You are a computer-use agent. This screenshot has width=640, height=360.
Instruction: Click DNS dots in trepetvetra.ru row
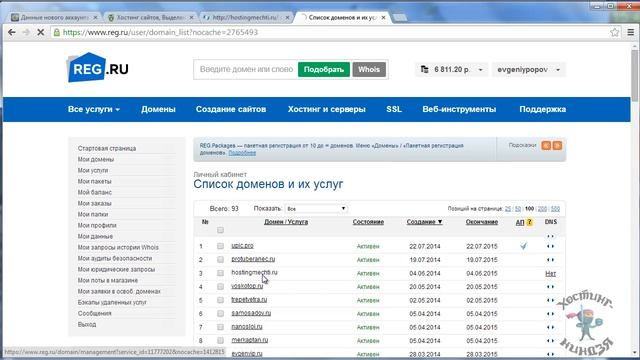[x=550, y=300]
